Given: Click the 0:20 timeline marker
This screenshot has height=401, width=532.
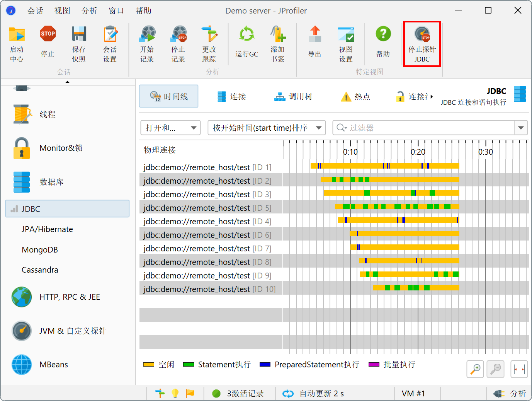Looking at the screenshot, I should 418,152.
